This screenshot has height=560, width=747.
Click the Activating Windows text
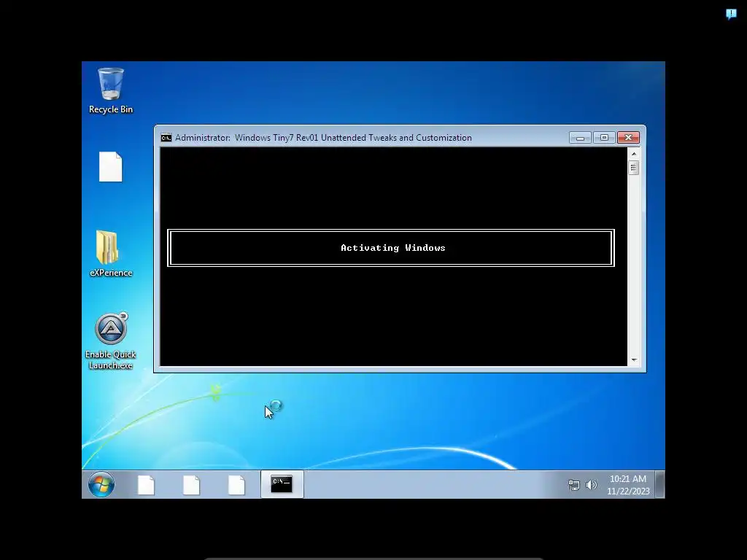[x=393, y=248]
